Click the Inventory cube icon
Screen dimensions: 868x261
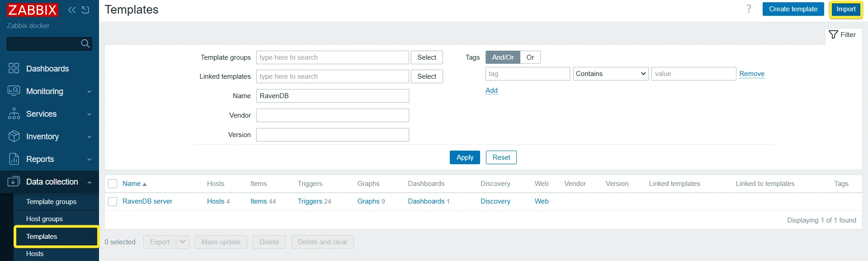point(14,136)
